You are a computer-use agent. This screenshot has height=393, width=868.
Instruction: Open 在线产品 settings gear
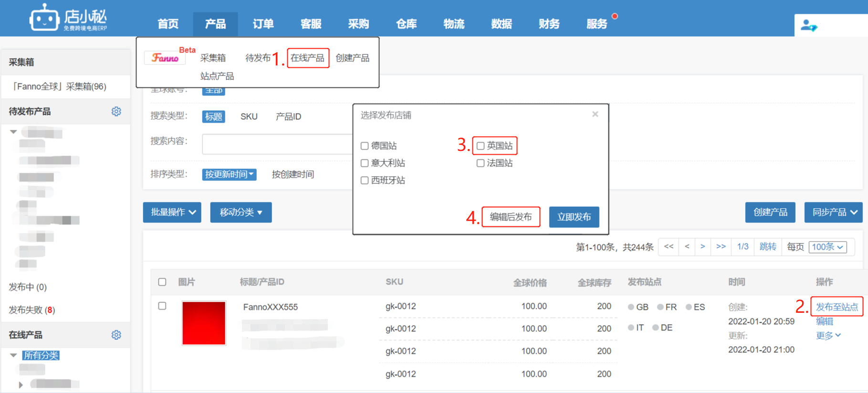[116, 335]
